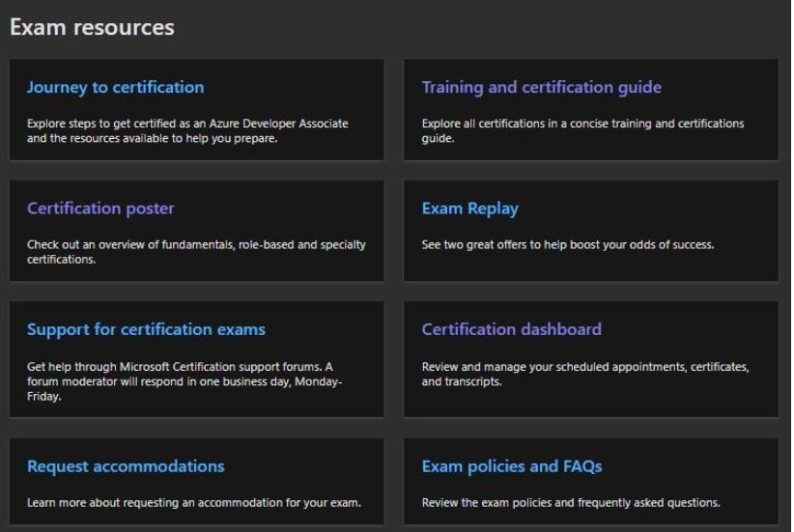Open Support for certification exams link
Viewport: 794px width, 532px height.
(x=146, y=329)
